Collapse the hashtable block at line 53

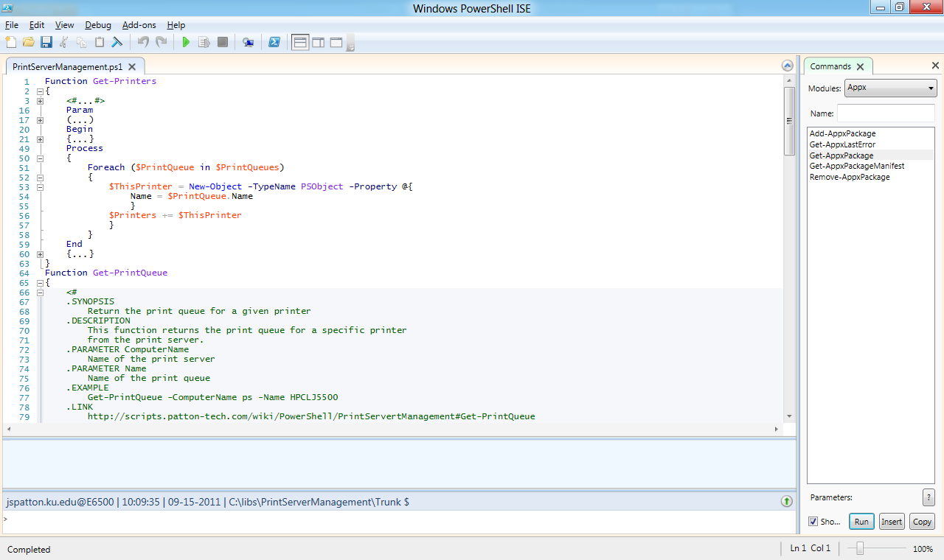click(40, 187)
